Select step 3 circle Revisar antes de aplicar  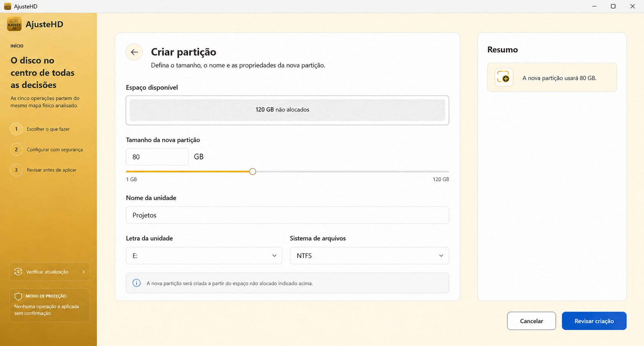pyautogui.click(x=16, y=170)
